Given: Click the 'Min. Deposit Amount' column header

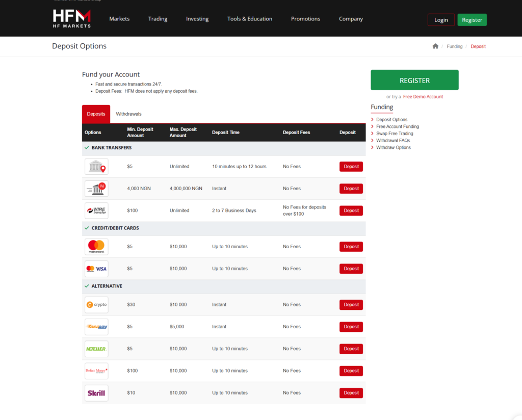Looking at the screenshot, I should [x=140, y=133].
